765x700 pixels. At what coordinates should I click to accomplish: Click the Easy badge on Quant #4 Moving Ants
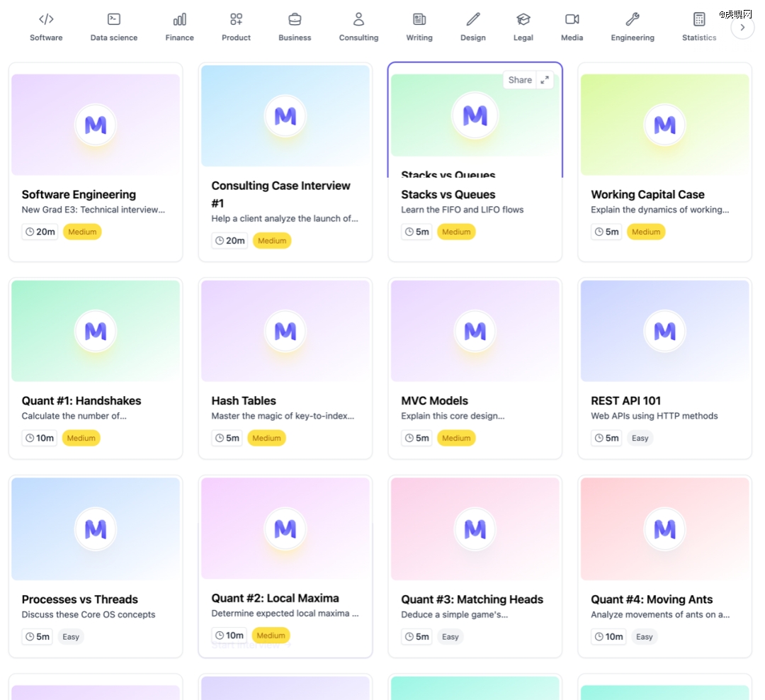[645, 636]
